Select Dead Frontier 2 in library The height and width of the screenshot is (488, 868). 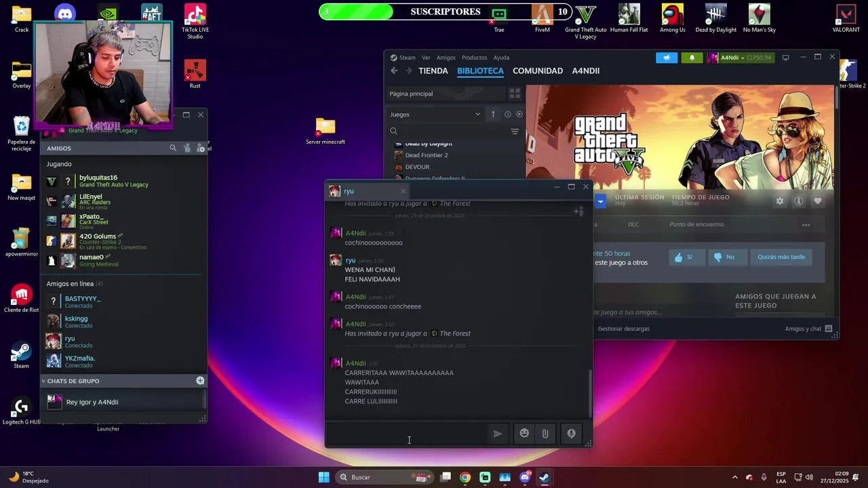pos(427,155)
